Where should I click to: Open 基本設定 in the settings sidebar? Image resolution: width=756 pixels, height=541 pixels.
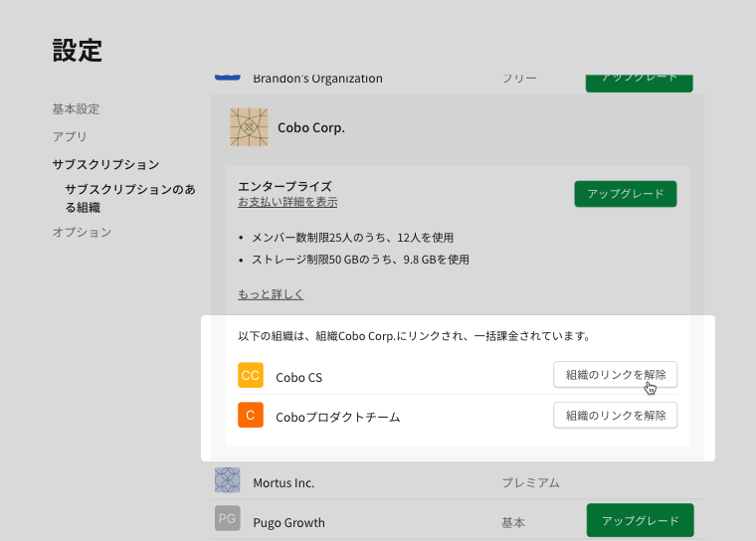click(76, 109)
